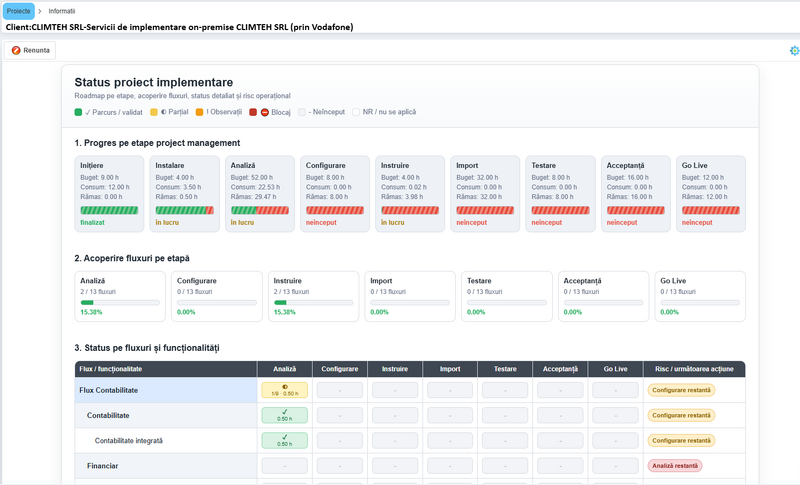Viewport: 800px width, 485px height.
Task: Click the Configurare stage card title
Action: 326,165
